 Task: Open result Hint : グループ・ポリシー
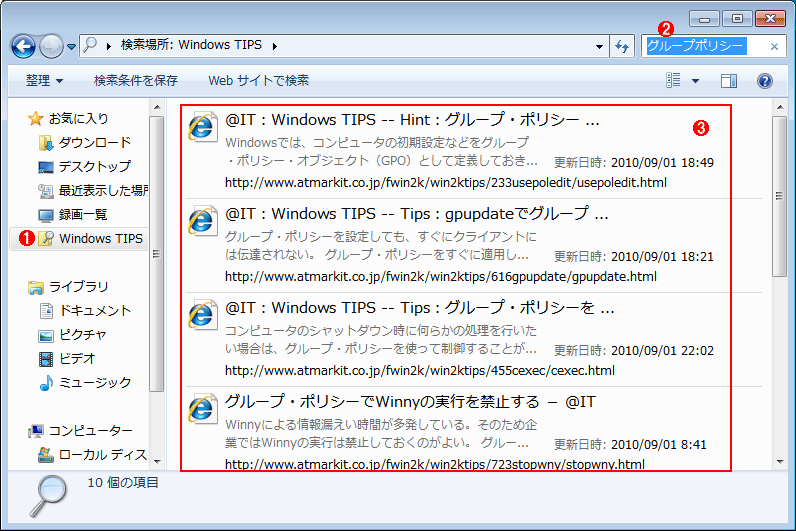pyautogui.click(x=413, y=120)
